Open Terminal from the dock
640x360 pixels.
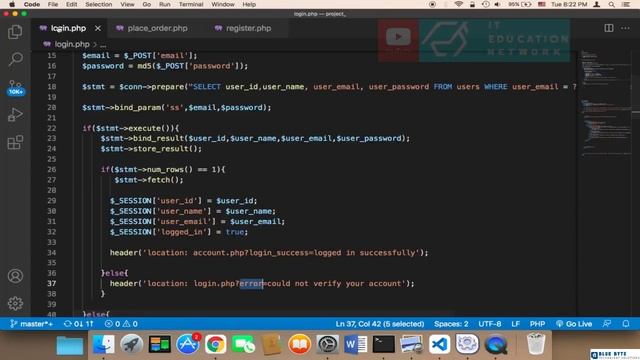point(383,344)
